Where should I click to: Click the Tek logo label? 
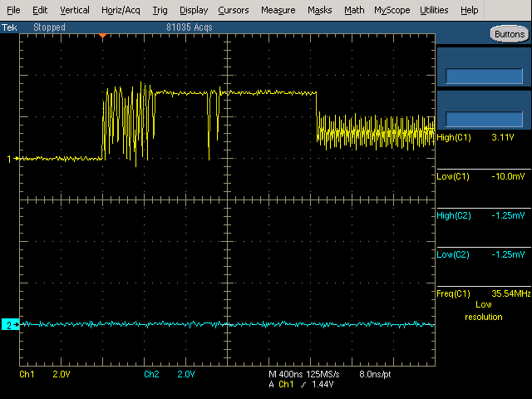coord(9,27)
